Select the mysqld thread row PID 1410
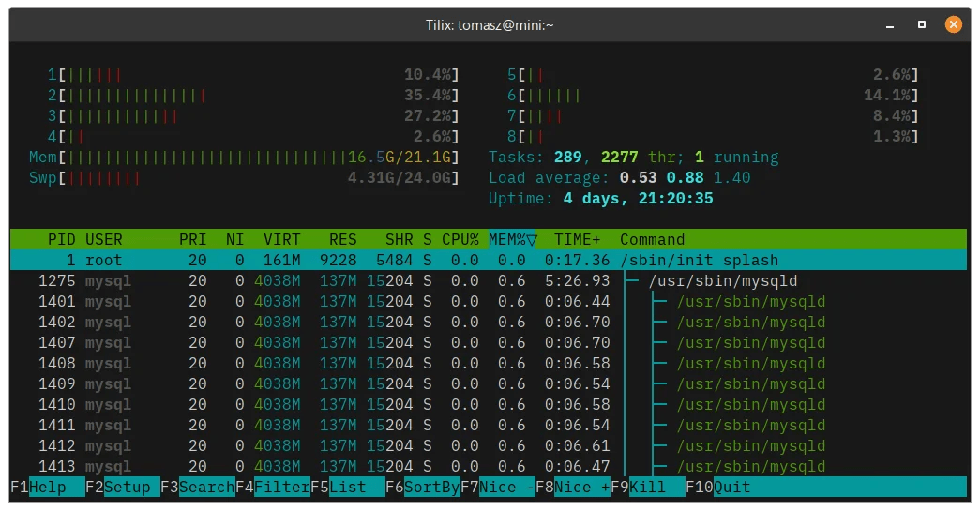This screenshot has width=980, height=511. (489, 405)
